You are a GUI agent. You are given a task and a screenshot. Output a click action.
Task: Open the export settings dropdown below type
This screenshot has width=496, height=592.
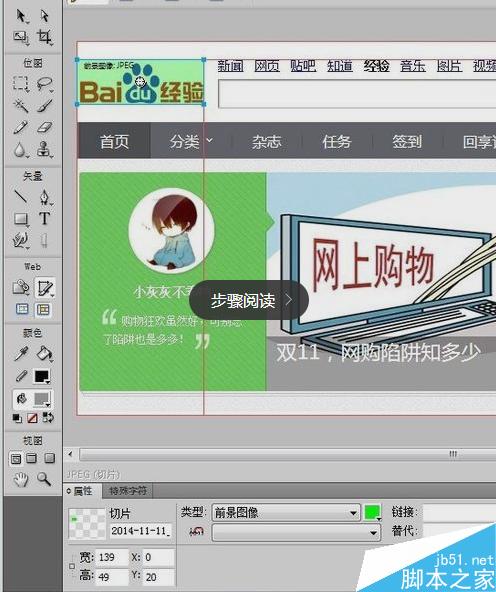296,532
